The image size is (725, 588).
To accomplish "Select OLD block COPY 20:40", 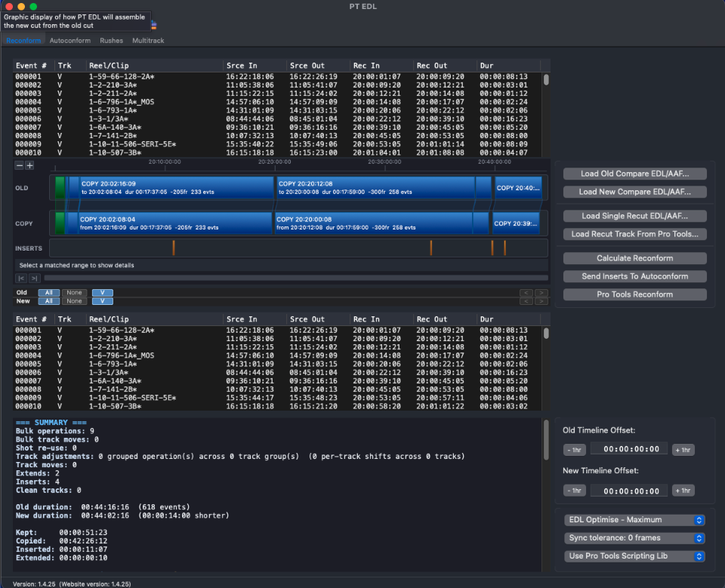I will click(518, 188).
